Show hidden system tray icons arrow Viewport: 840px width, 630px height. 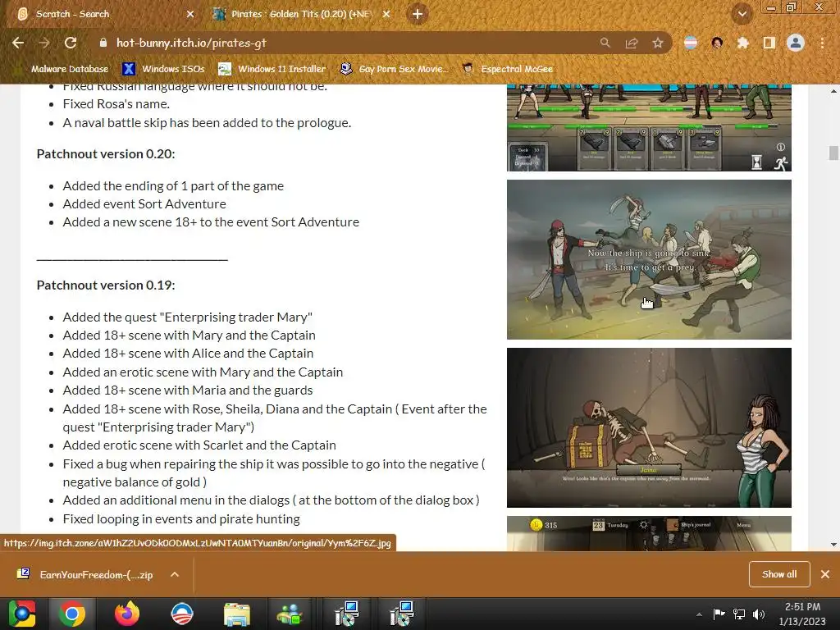pos(699,614)
